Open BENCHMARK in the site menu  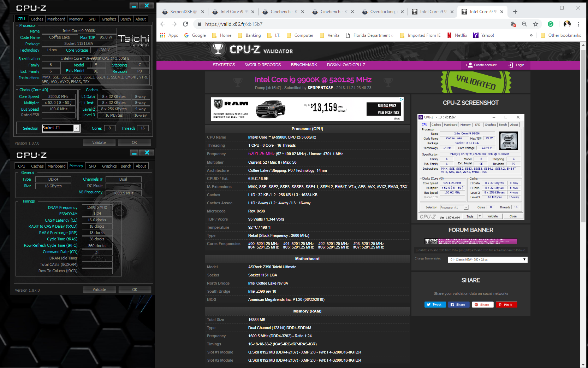304,65
